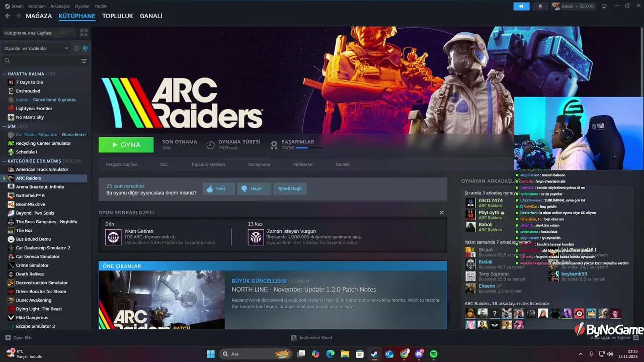Open Discord from the taskbar
This screenshot has width=644, height=362.
419,354
